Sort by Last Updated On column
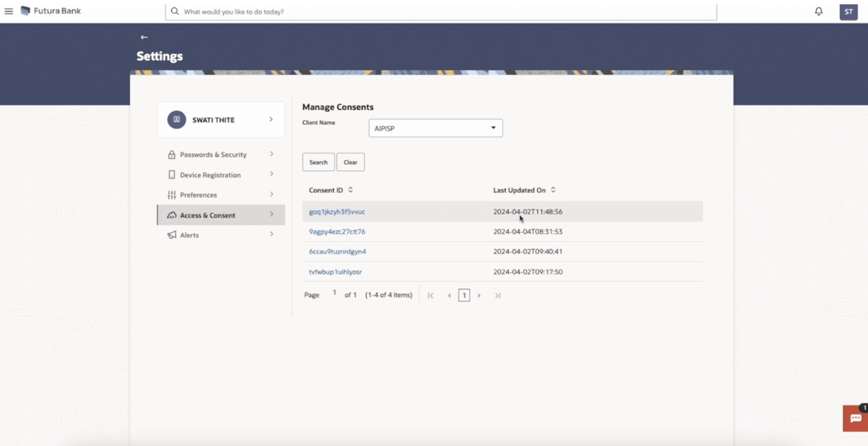This screenshot has width=868, height=446. coord(553,190)
